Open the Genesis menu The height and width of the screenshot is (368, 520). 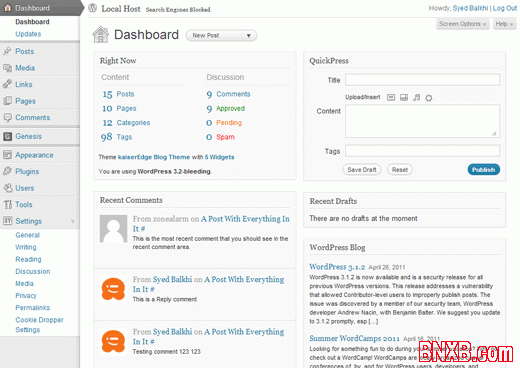(29, 136)
